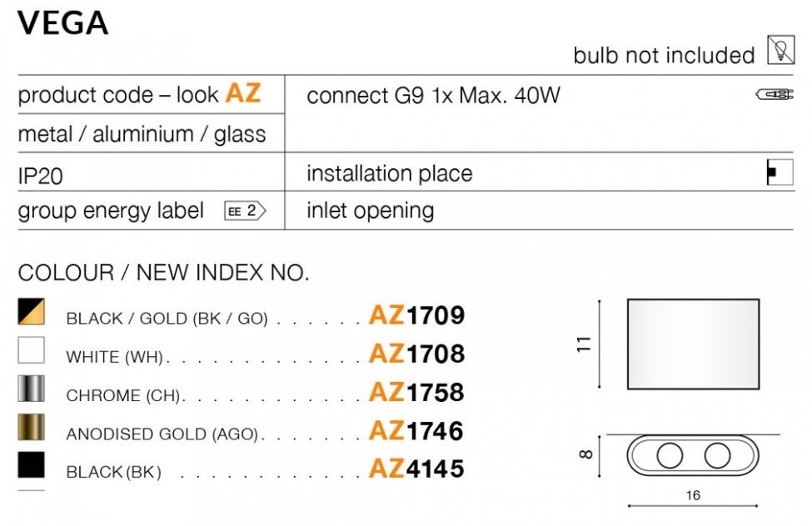Click product index AZ1746

point(416,430)
